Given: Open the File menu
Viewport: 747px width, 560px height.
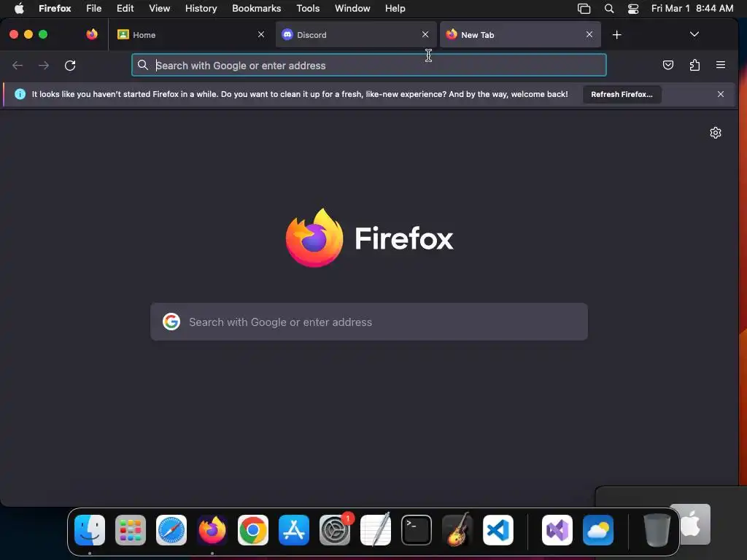Looking at the screenshot, I should pos(94,8).
